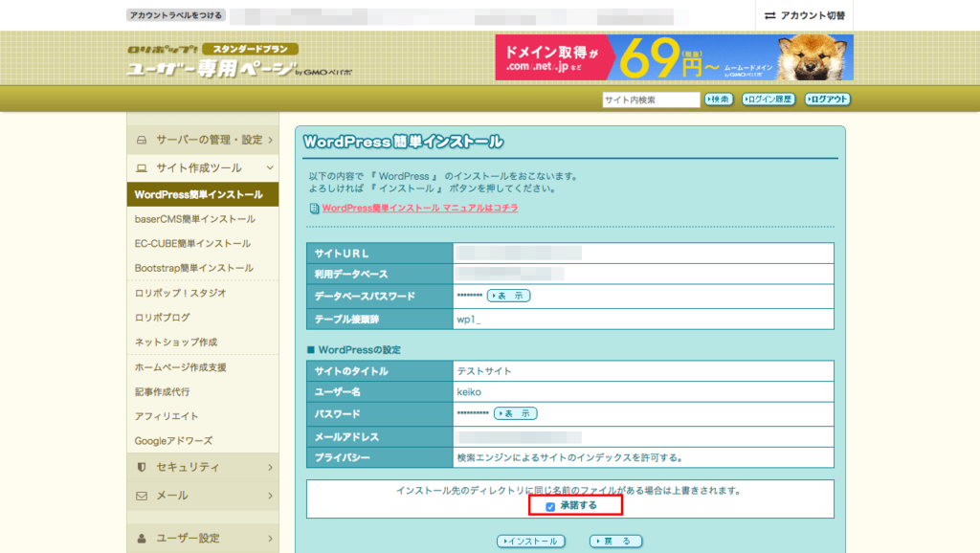
Task: Open ログイン履歴
Action: [x=768, y=100]
